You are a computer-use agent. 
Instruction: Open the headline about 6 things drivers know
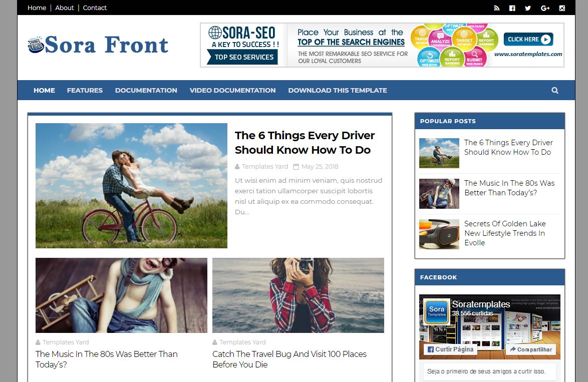pos(305,143)
